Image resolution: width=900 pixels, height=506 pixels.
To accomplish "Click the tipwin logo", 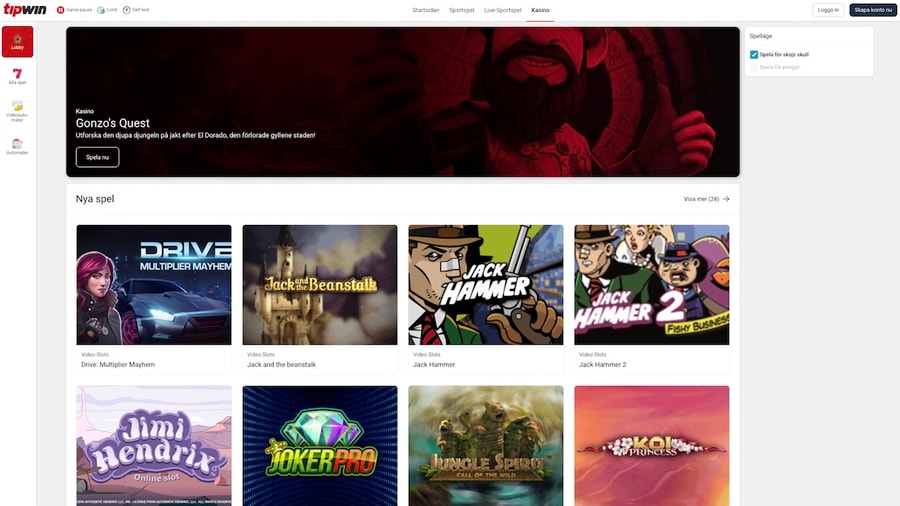I will (23, 10).
